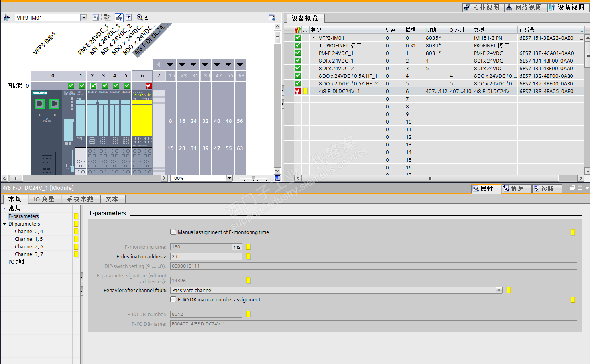Screen dimensions: 590x364
Task: Click the green check icon on rack slot 0
Action: [x=71, y=86]
